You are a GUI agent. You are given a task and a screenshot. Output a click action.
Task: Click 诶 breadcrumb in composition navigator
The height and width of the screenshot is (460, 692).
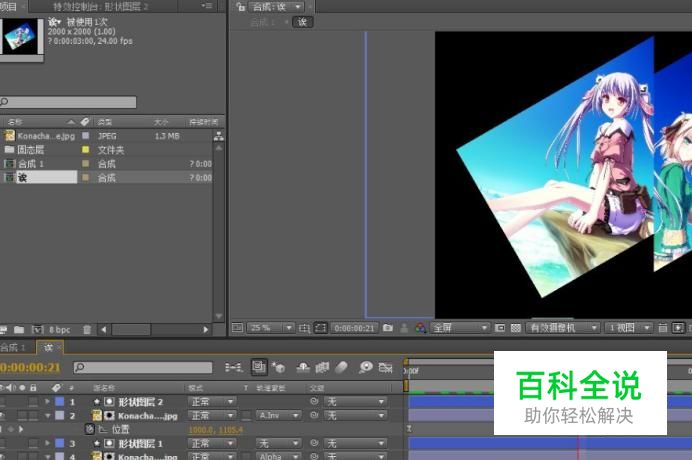click(x=302, y=22)
